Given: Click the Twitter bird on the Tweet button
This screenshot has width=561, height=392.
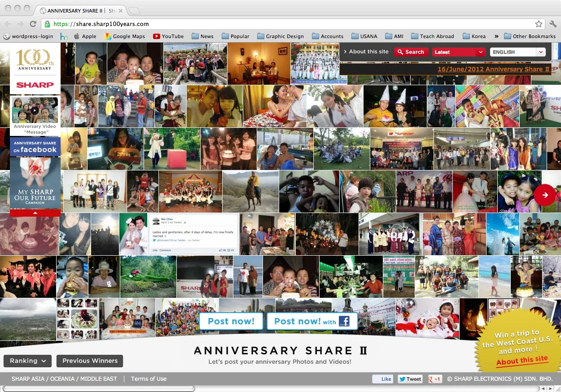Looking at the screenshot, I should (401, 379).
